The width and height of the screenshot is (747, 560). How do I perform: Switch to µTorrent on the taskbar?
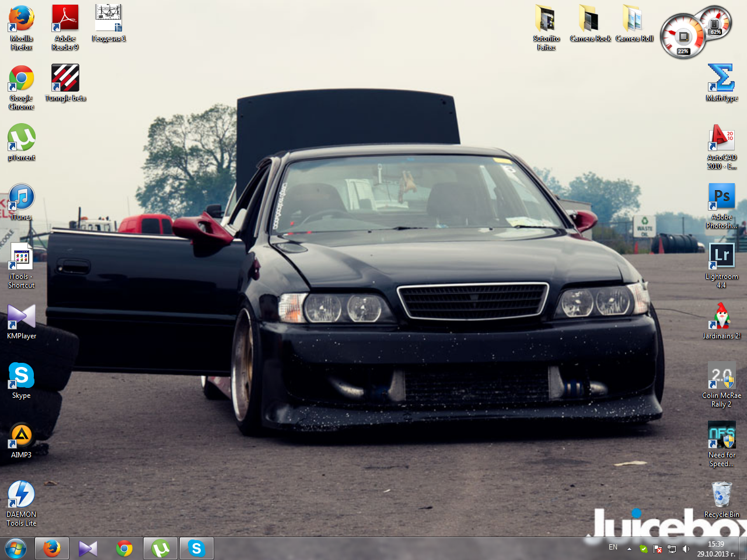point(160,548)
